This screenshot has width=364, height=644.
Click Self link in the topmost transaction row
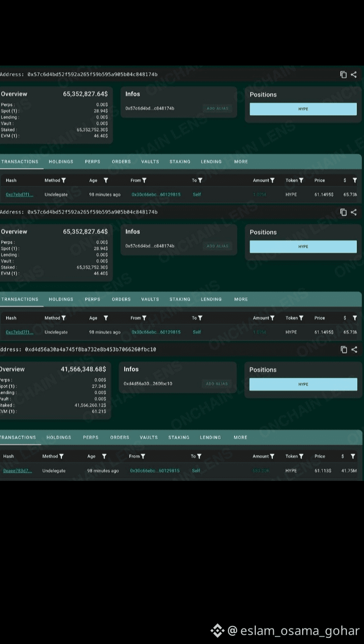point(197,195)
